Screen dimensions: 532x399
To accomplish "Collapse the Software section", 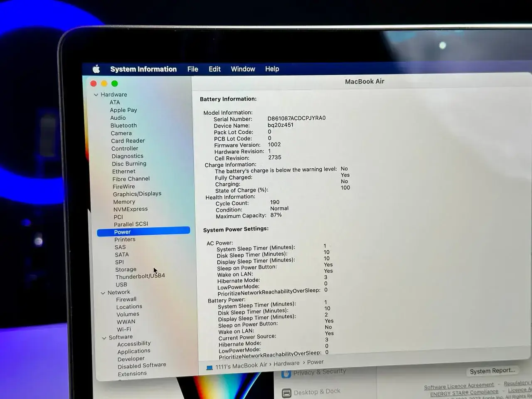I will [x=104, y=338].
